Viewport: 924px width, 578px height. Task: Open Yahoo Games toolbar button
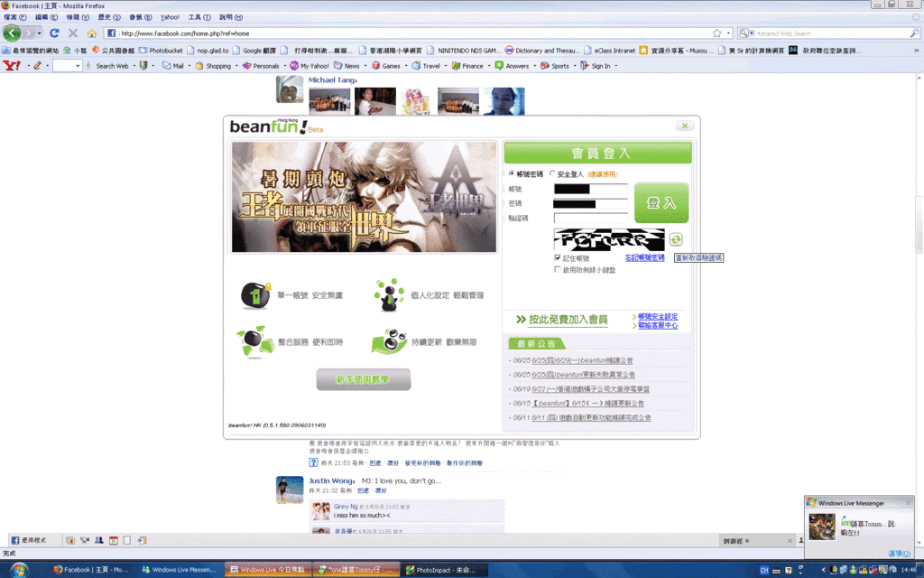click(x=386, y=66)
